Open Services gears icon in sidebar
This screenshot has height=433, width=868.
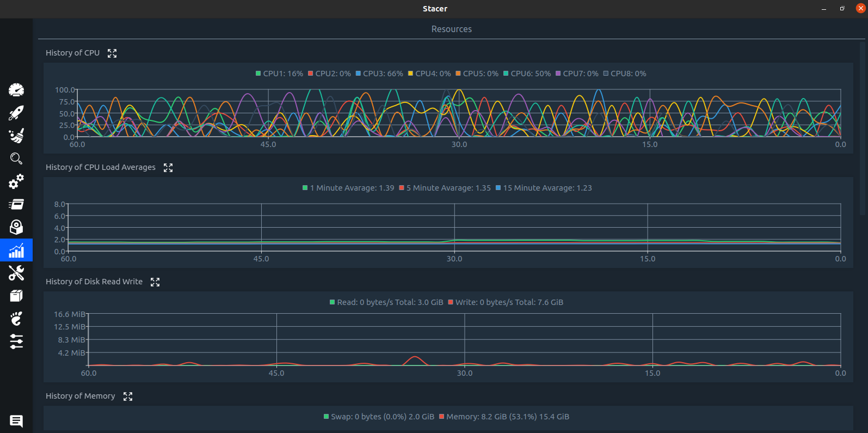tap(16, 181)
